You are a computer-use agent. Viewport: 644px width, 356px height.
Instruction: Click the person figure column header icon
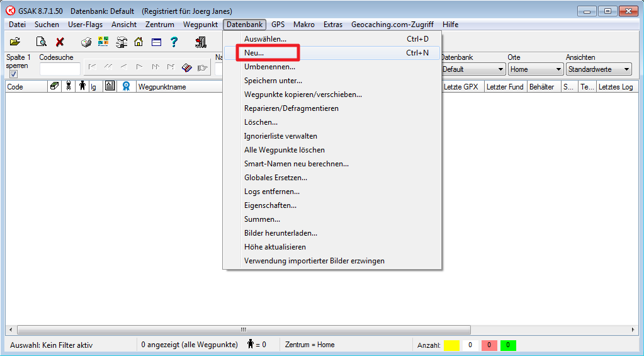click(x=82, y=86)
